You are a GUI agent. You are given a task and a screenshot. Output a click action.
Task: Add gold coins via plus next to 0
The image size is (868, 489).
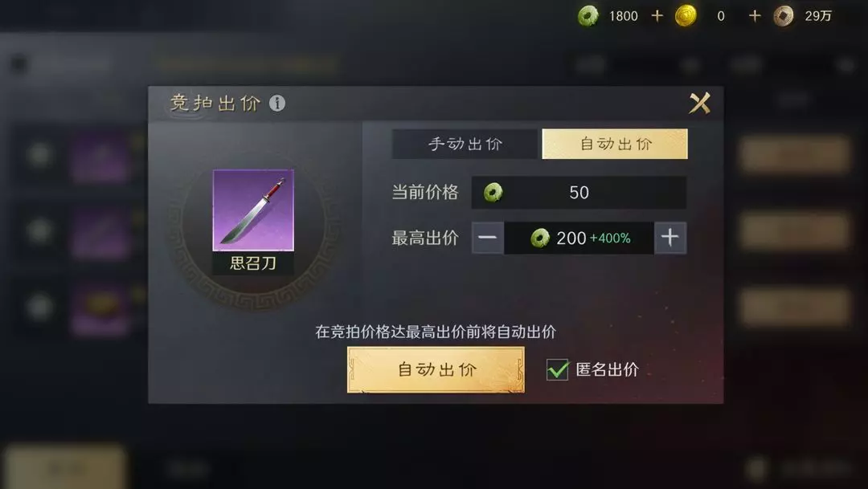755,16
